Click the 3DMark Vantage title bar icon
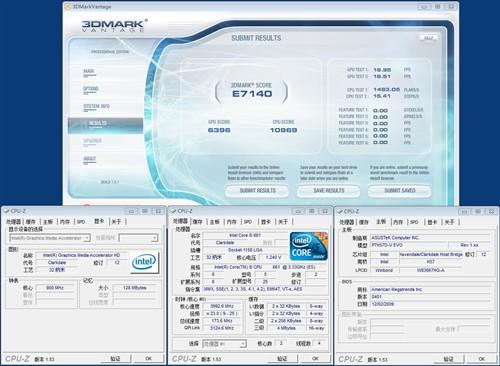Viewport: 500px width, 366px height. point(68,7)
